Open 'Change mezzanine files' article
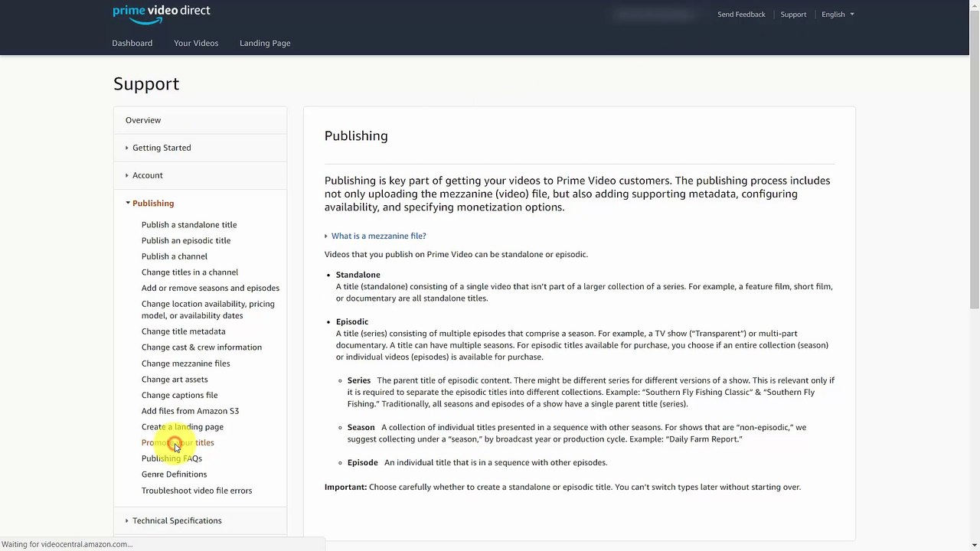The height and width of the screenshot is (551, 980). pos(186,364)
